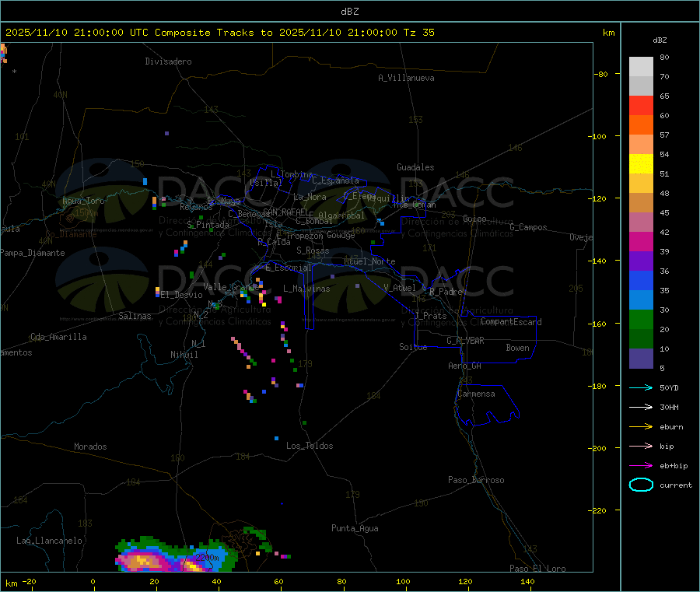Click the Nihuil map label

(184, 355)
